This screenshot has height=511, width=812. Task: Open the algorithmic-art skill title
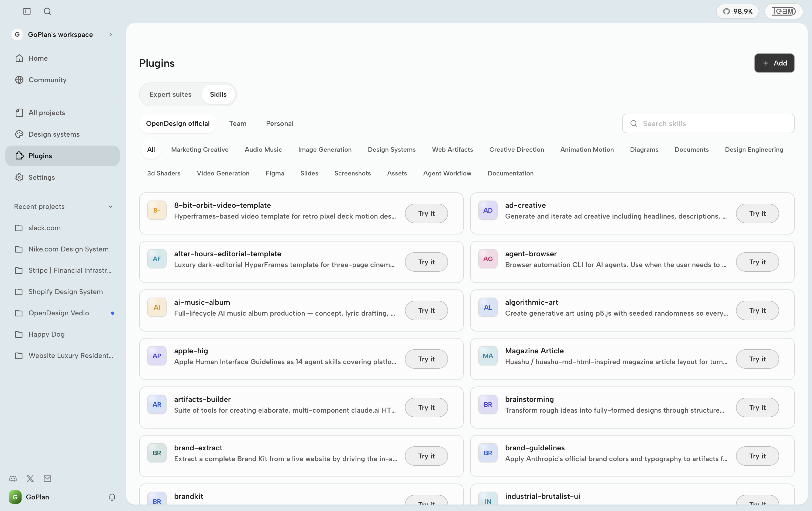click(x=531, y=302)
